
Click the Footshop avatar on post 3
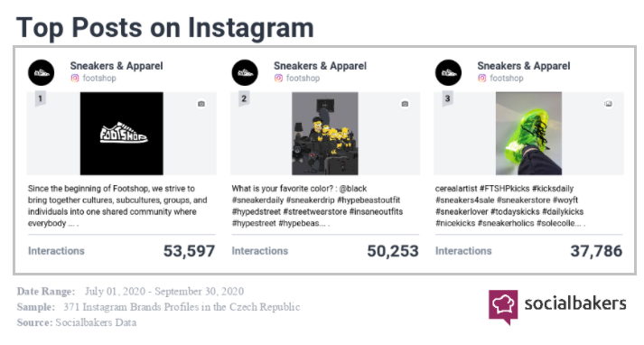[449, 72]
